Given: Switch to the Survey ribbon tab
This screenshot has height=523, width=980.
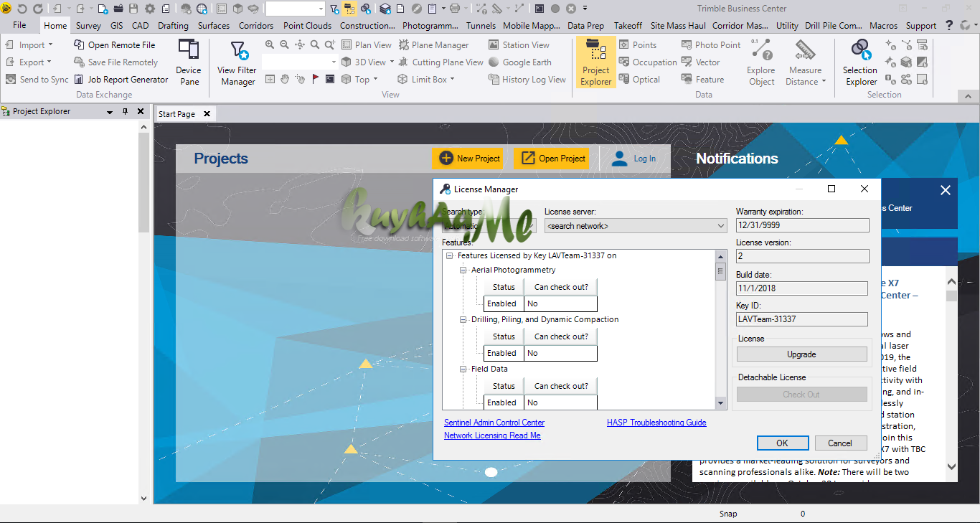Looking at the screenshot, I should point(88,25).
